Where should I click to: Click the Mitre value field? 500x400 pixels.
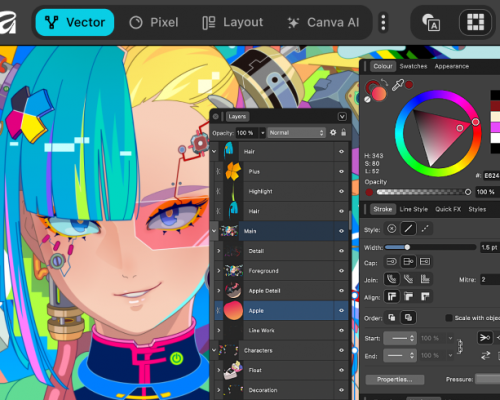(490, 280)
